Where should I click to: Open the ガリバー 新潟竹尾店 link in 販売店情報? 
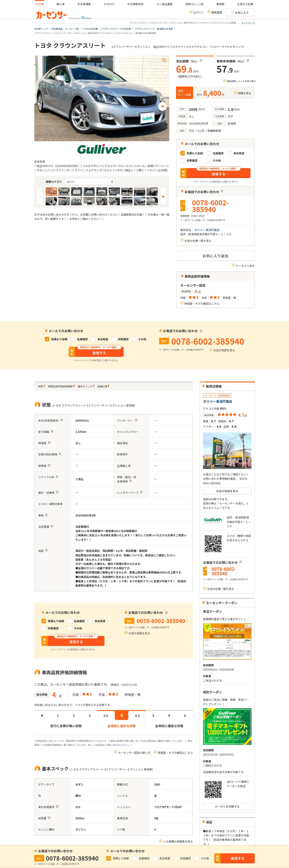[217, 401]
